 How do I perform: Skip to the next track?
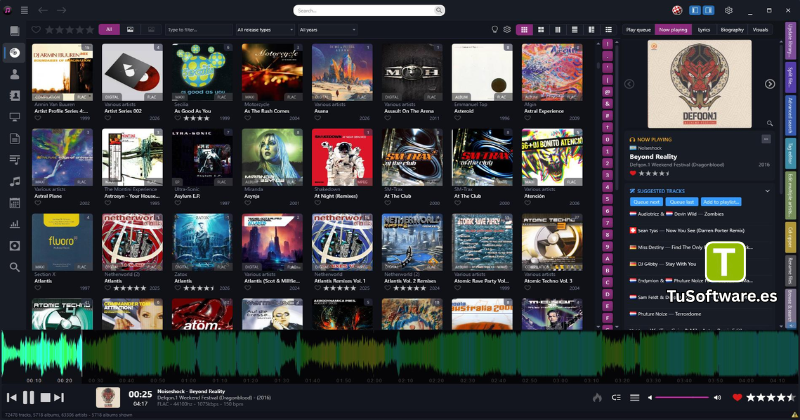coord(59,398)
